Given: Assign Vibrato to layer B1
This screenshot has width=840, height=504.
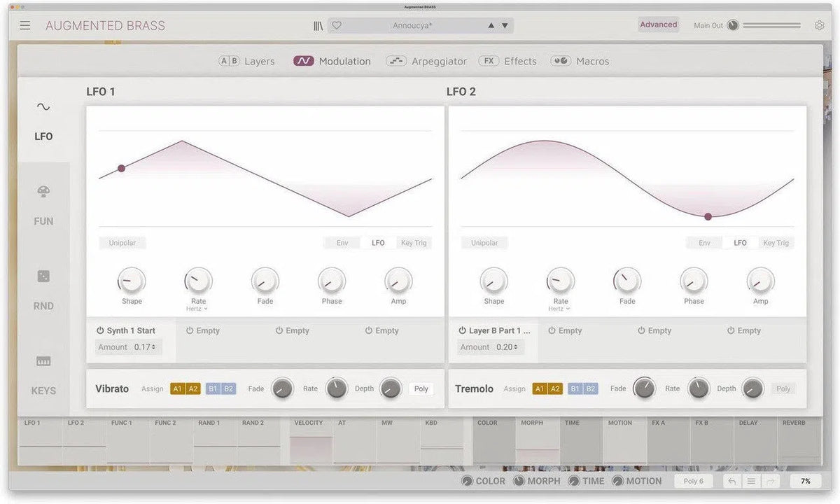Looking at the screenshot, I should (x=212, y=388).
